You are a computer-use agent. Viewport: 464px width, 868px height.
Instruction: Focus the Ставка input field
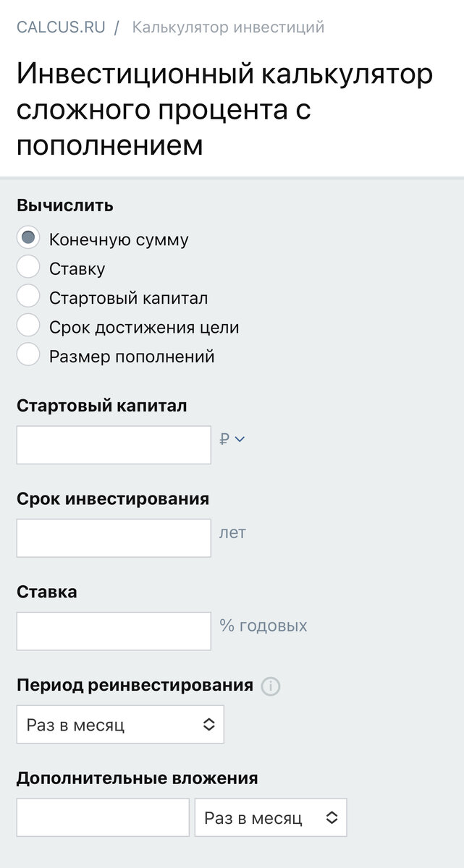click(113, 630)
